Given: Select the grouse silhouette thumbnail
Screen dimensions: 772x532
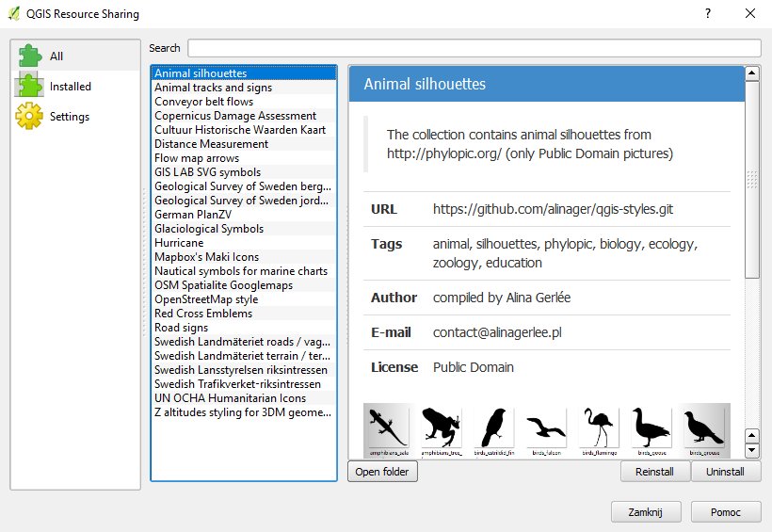Looking at the screenshot, I should [704, 430].
